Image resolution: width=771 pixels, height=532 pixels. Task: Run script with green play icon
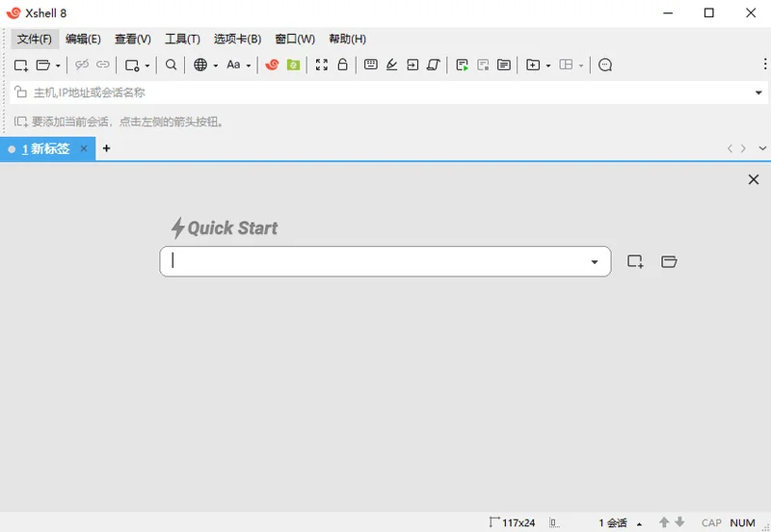coord(462,65)
